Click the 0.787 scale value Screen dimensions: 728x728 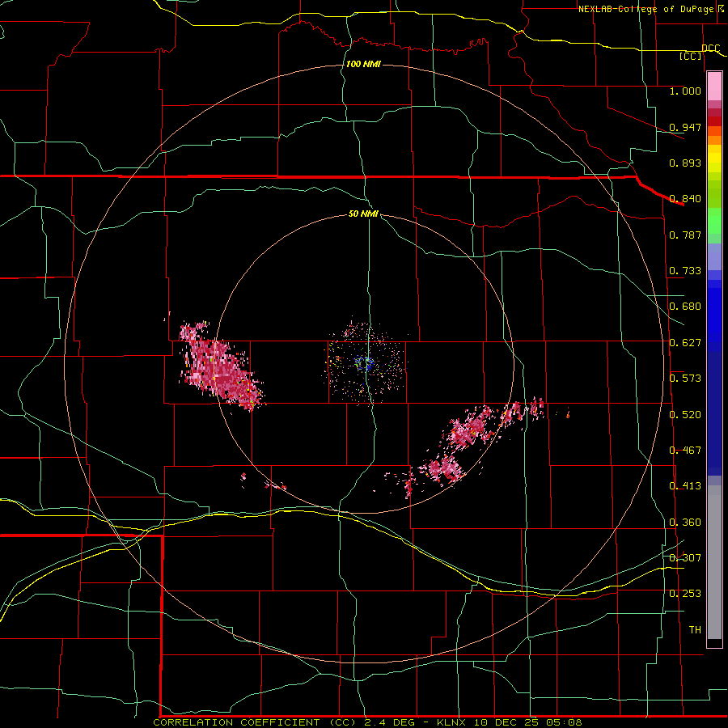685,235
